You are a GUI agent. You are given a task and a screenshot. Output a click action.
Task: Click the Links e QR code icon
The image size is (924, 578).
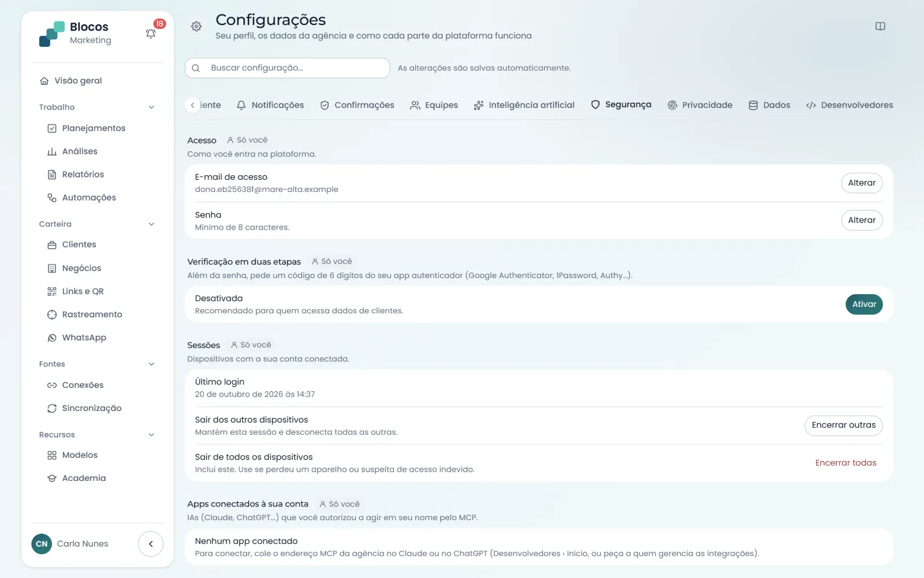(52, 291)
